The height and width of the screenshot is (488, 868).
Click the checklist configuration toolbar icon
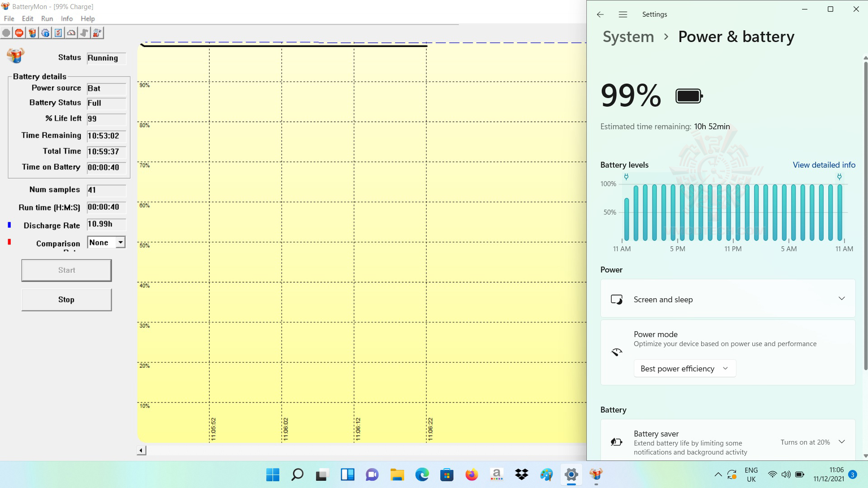click(58, 33)
